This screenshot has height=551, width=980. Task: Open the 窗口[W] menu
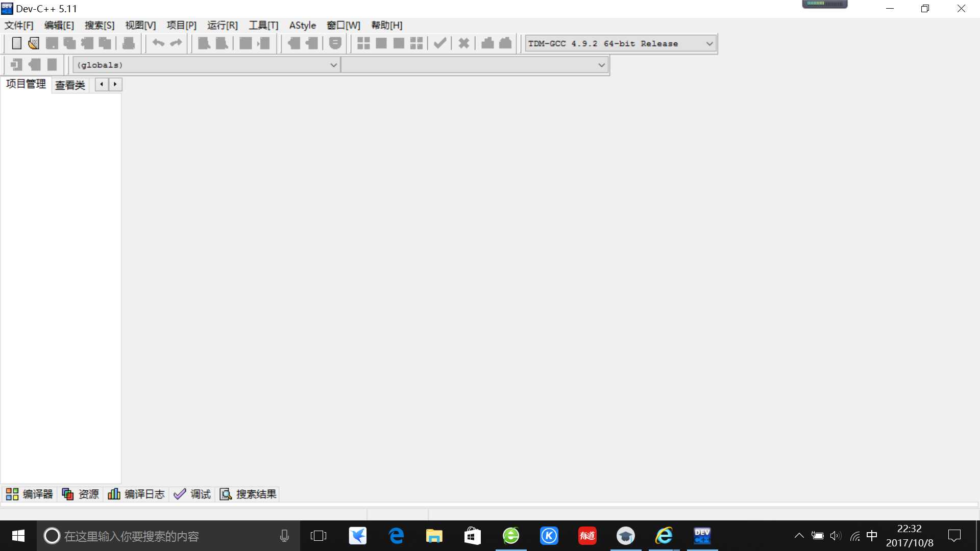(x=344, y=26)
